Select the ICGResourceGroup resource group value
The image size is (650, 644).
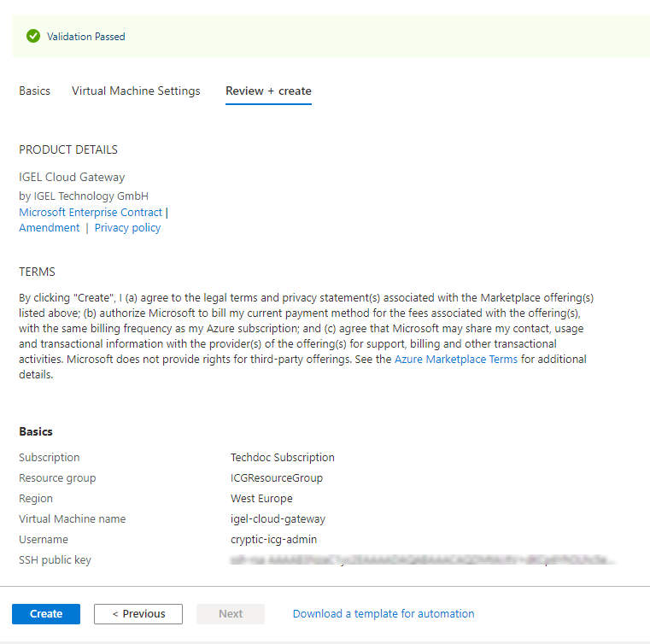277,477
